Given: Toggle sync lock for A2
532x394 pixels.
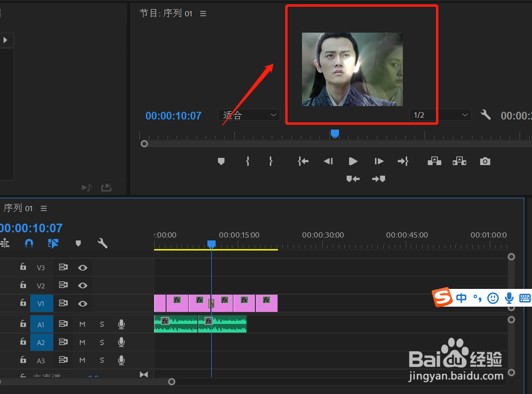Looking at the screenshot, I should (x=63, y=342).
